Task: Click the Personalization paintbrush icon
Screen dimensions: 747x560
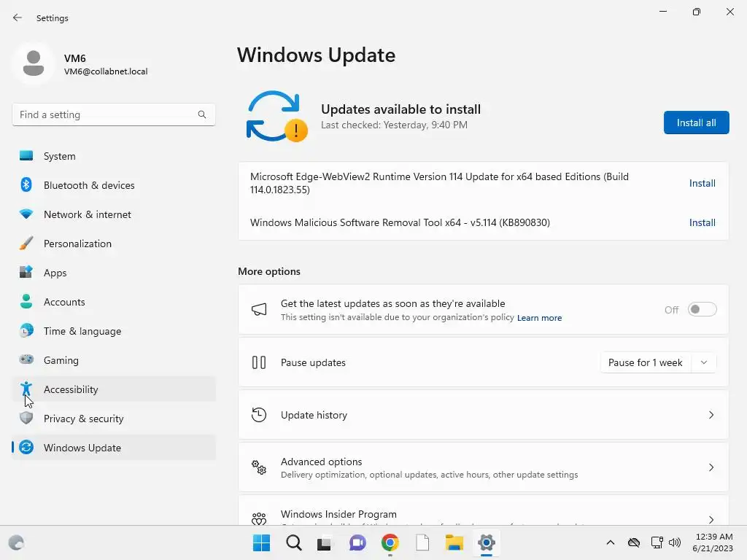Action: click(26, 244)
